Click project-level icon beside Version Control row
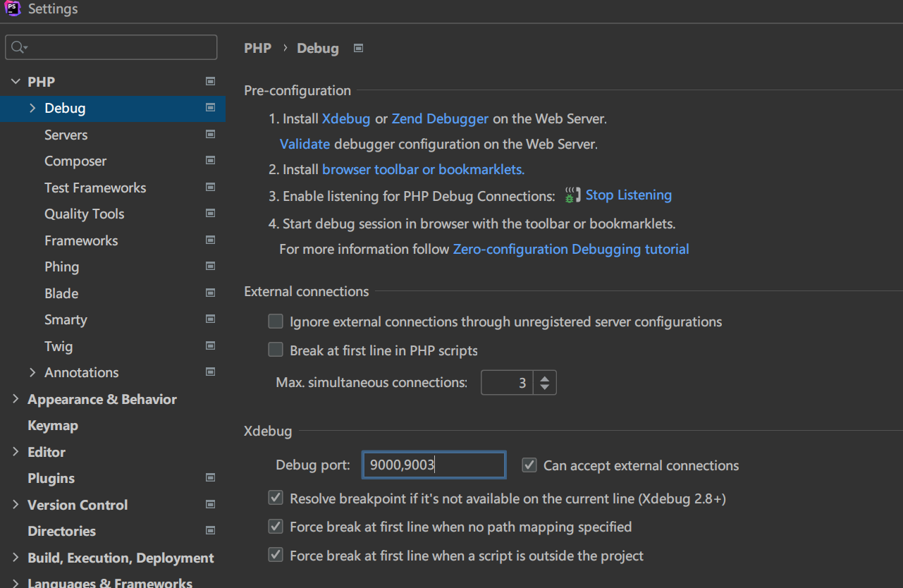This screenshot has width=903, height=588. pyautogui.click(x=210, y=504)
